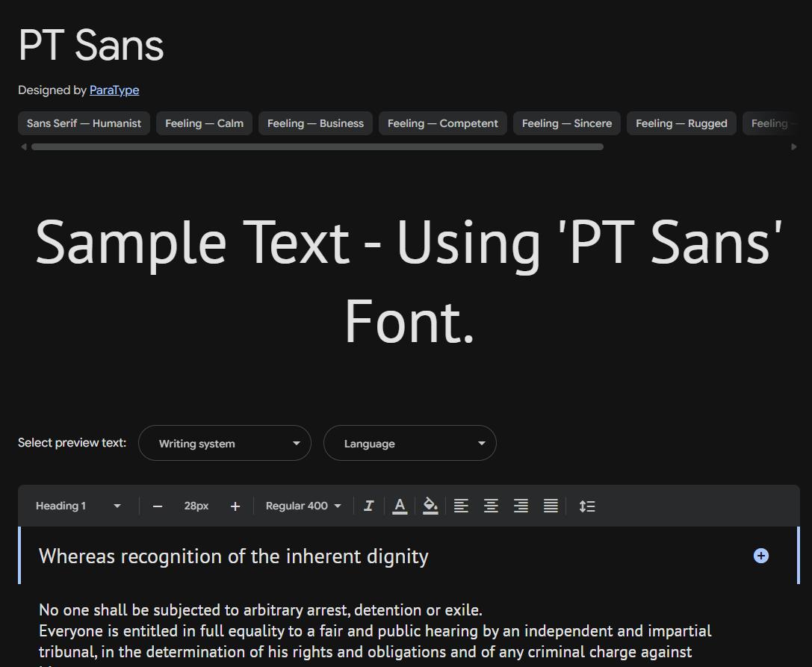Click the PT Sans page title

[91, 45]
